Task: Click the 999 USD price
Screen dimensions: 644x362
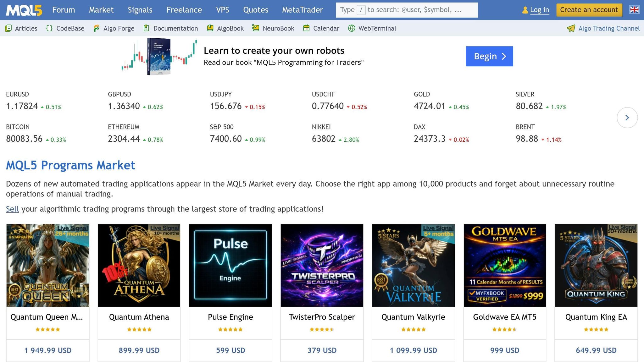Action: tap(505, 350)
